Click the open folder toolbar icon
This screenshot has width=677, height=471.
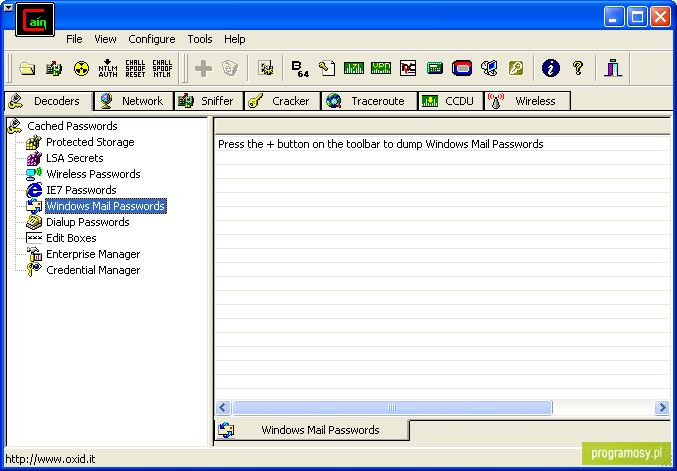tap(27, 68)
